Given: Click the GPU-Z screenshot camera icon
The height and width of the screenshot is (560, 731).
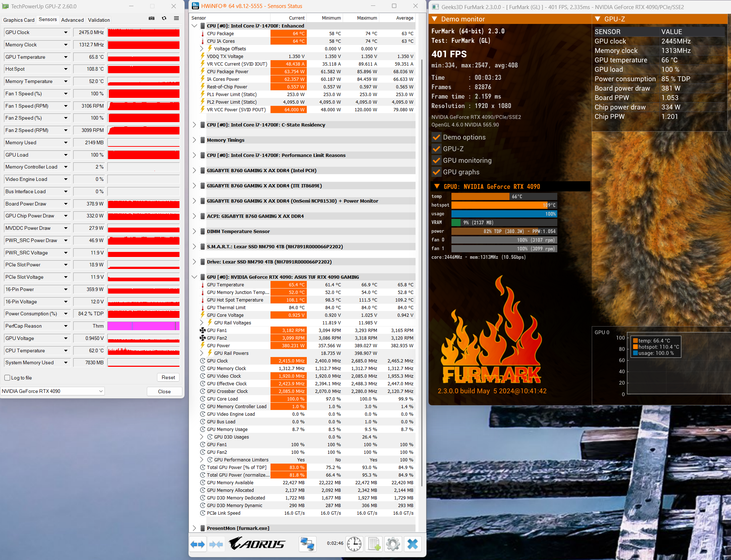Looking at the screenshot, I should (152, 18).
